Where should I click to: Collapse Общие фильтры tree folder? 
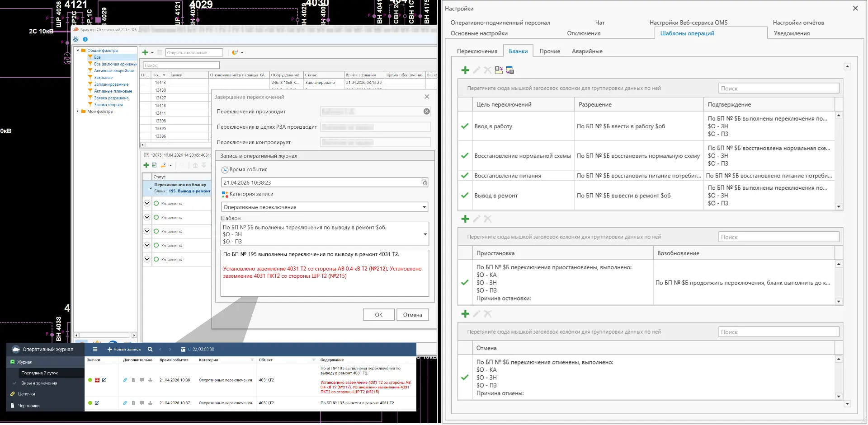78,51
